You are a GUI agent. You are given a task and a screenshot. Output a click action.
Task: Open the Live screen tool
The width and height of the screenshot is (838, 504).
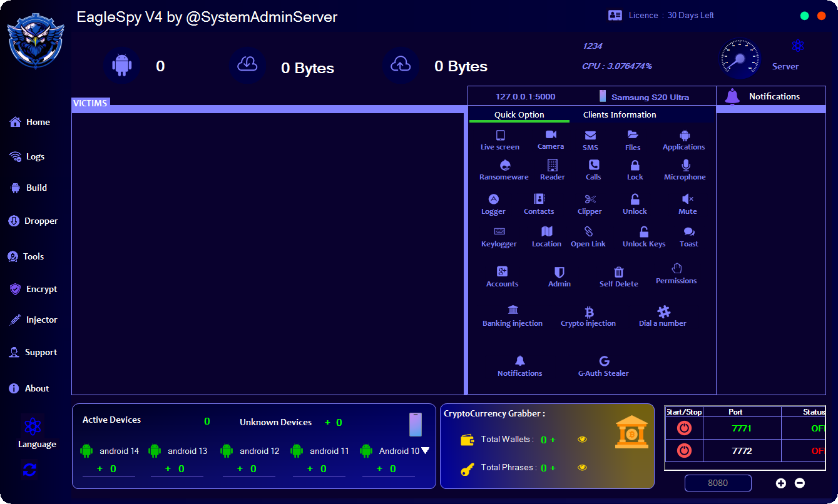pyautogui.click(x=500, y=139)
